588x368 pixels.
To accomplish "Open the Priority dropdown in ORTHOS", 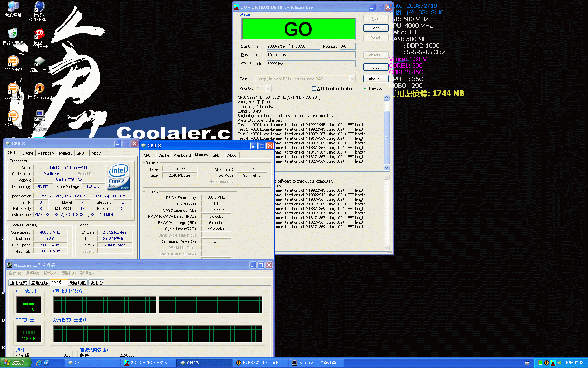I will (268, 89).
